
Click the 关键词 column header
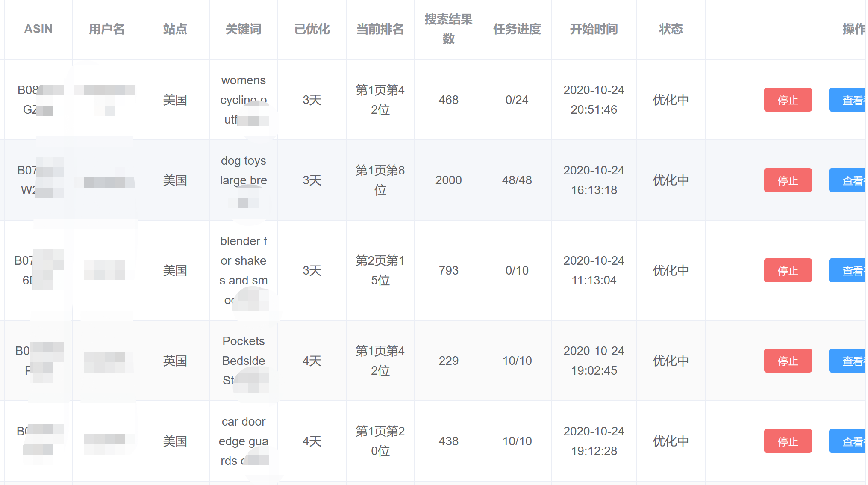[x=244, y=29]
